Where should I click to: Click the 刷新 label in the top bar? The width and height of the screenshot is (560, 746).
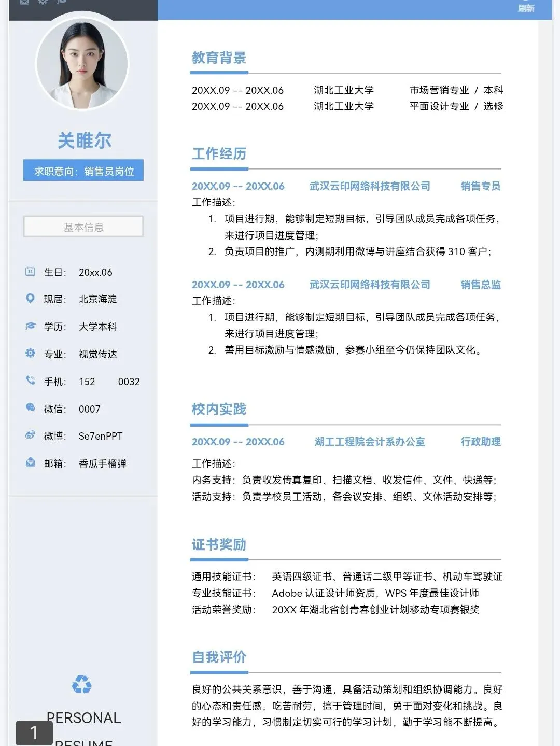click(x=526, y=8)
